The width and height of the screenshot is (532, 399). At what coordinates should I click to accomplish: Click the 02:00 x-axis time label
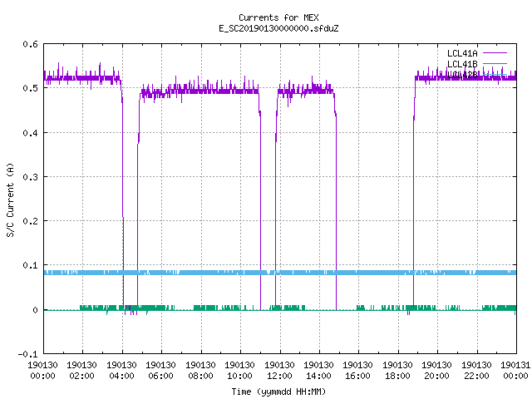point(81,376)
